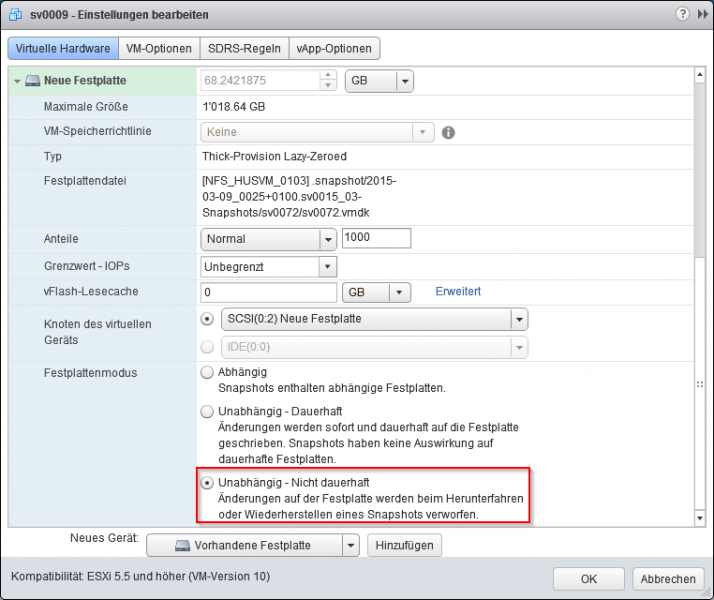Open the Neues Gerät dropdown arrow

coord(351,545)
